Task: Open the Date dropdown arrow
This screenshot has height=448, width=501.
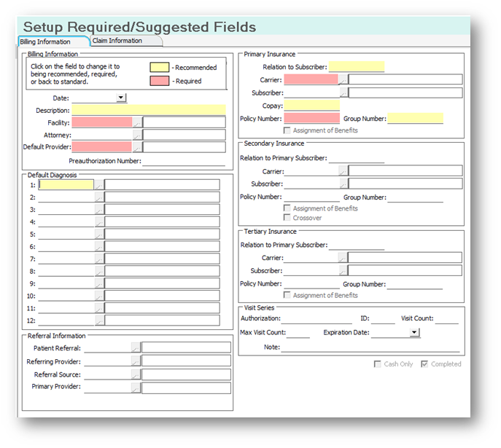Action: (121, 98)
